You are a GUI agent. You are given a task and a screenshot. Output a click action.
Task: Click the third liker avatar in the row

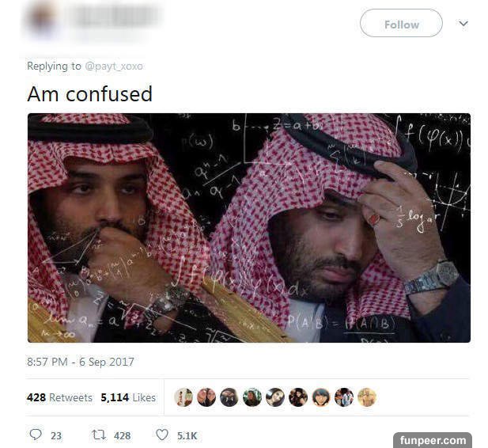(x=229, y=397)
